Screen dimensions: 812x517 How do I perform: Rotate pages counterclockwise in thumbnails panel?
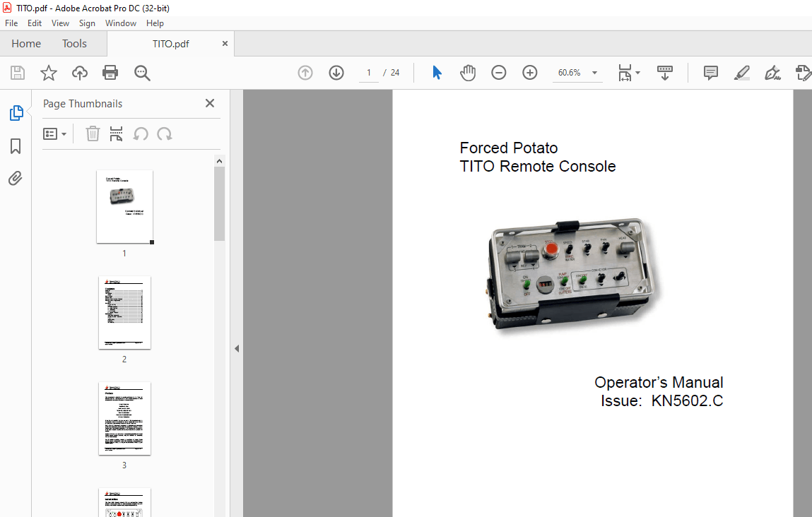[141, 133]
